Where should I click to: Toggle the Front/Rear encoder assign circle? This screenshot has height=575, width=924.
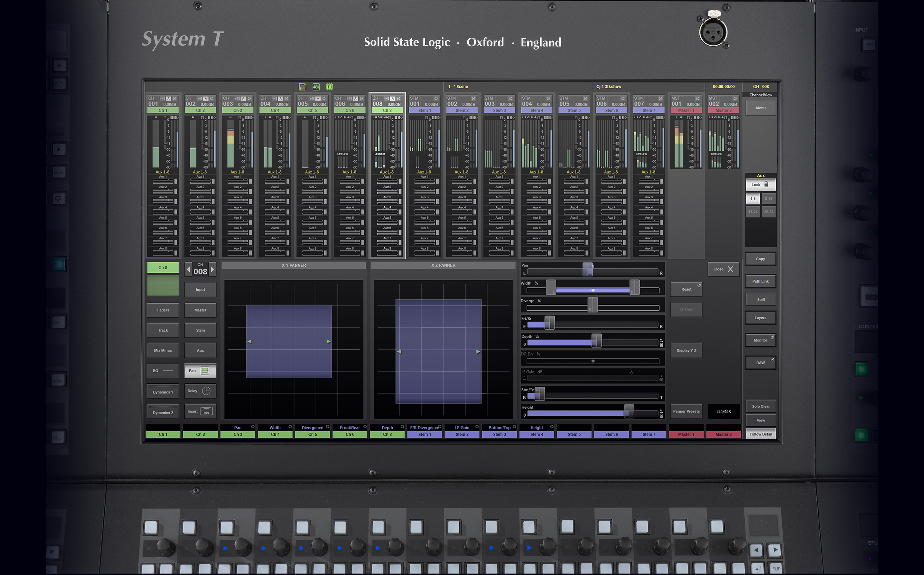pyautogui.click(x=365, y=427)
